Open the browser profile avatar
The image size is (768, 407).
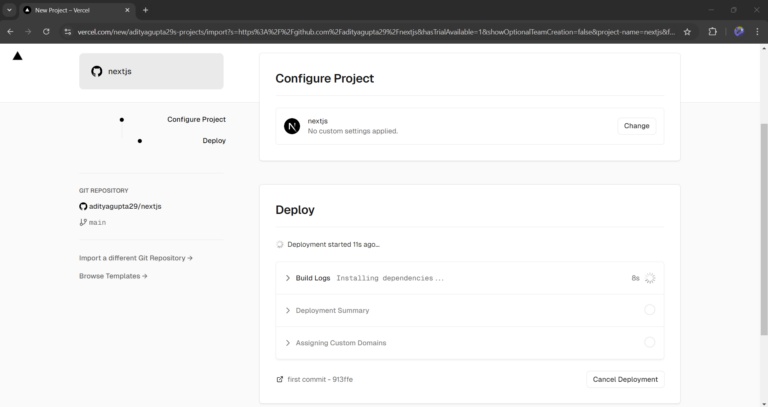coord(738,31)
